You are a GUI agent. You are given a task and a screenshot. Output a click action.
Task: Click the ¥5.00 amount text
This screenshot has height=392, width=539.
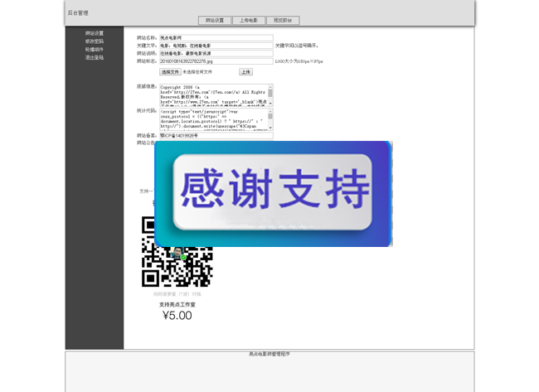tap(177, 316)
